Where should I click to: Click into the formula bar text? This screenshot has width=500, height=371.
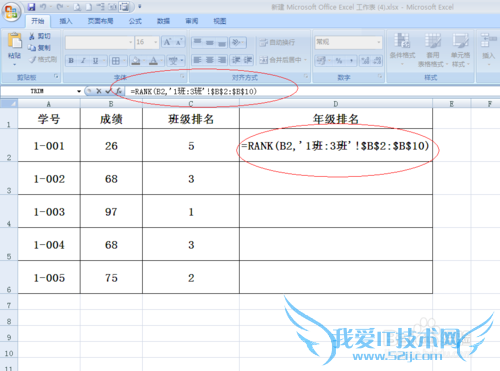pos(194,91)
